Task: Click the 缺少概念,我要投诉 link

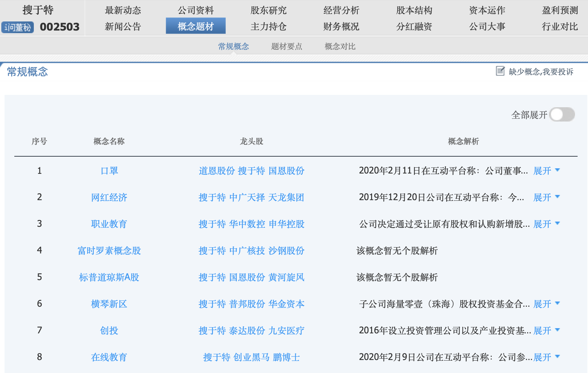Action: tap(541, 71)
